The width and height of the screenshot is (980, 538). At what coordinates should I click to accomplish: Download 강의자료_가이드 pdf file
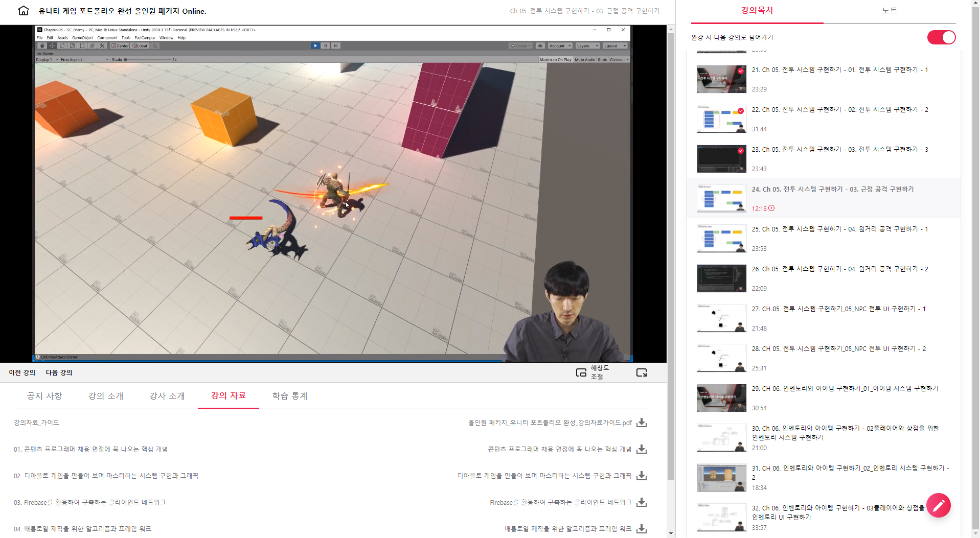click(x=642, y=423)
